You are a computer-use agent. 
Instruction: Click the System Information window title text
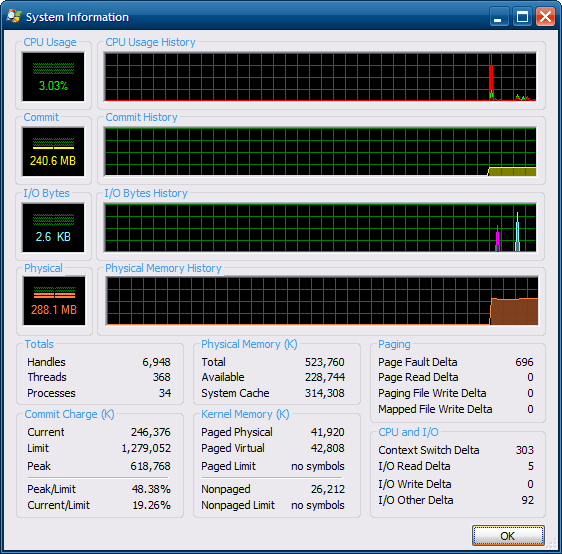click(77, 17)
